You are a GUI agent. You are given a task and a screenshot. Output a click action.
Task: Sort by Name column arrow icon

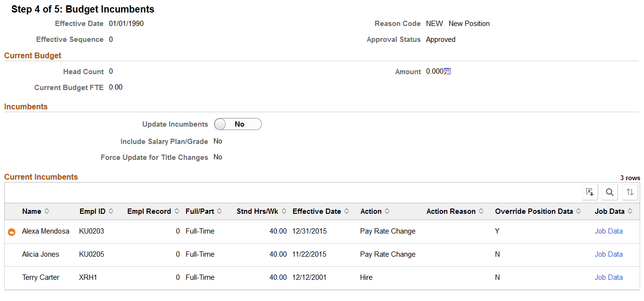click(47, 211)
